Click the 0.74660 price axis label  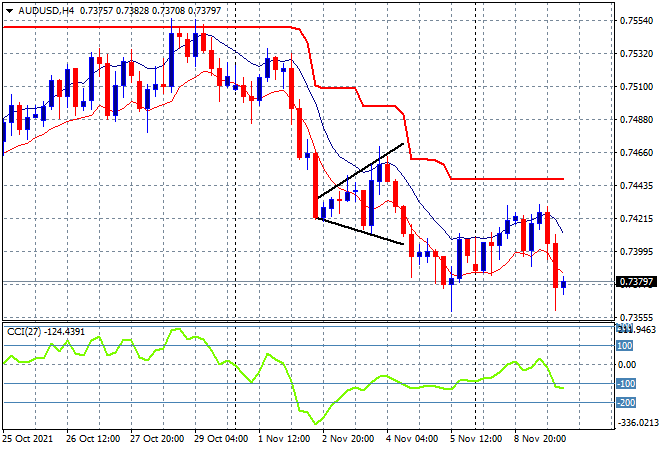[636, 152]
